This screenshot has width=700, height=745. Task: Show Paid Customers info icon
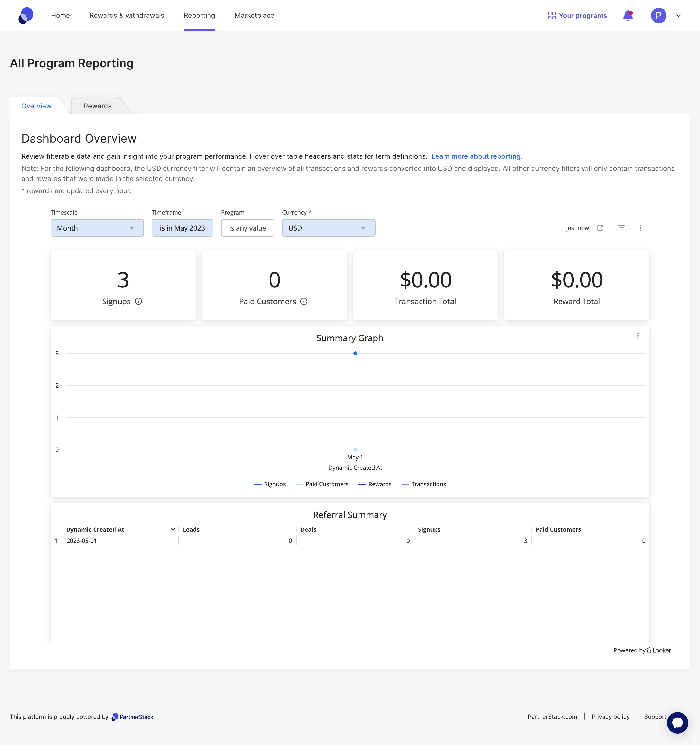pos(304,301)
